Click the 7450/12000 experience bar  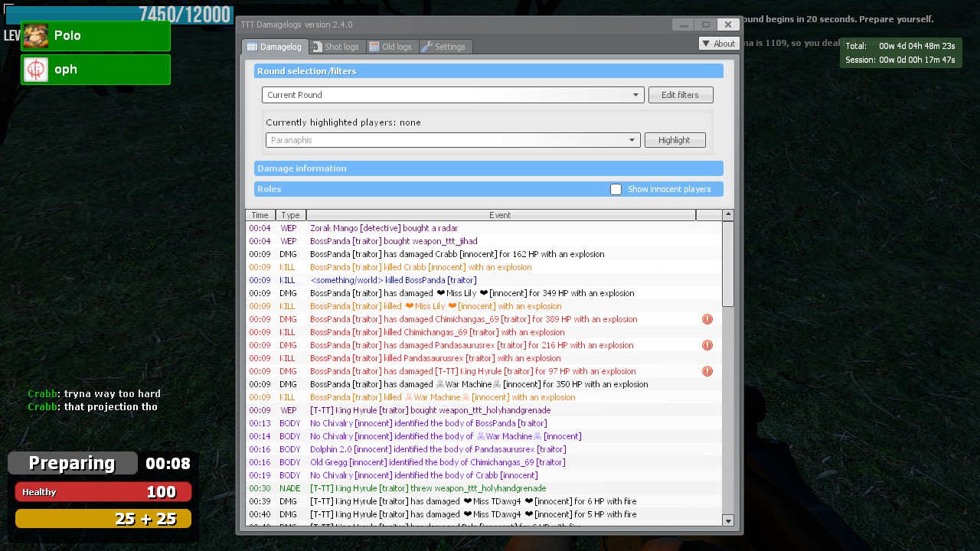[x=119, y=15]
